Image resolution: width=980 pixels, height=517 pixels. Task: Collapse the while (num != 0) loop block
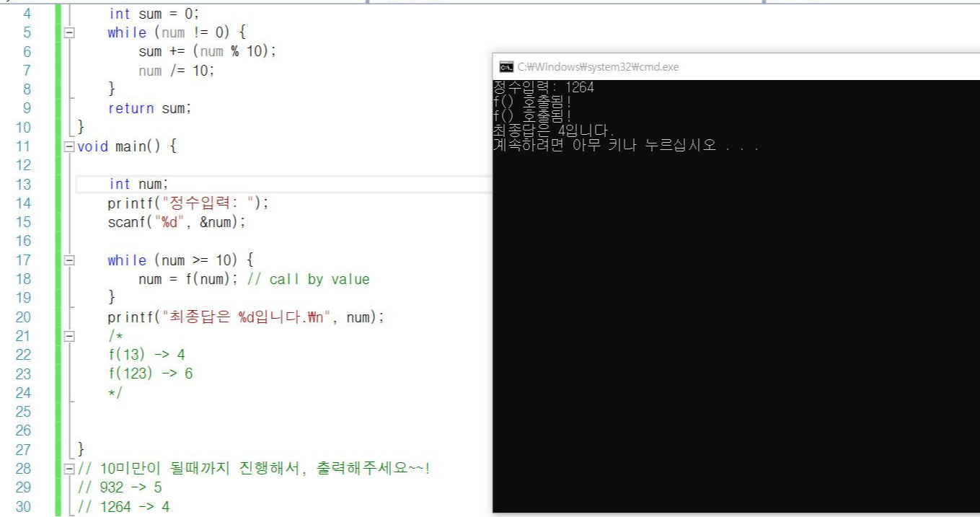click(x=69, y=32)
